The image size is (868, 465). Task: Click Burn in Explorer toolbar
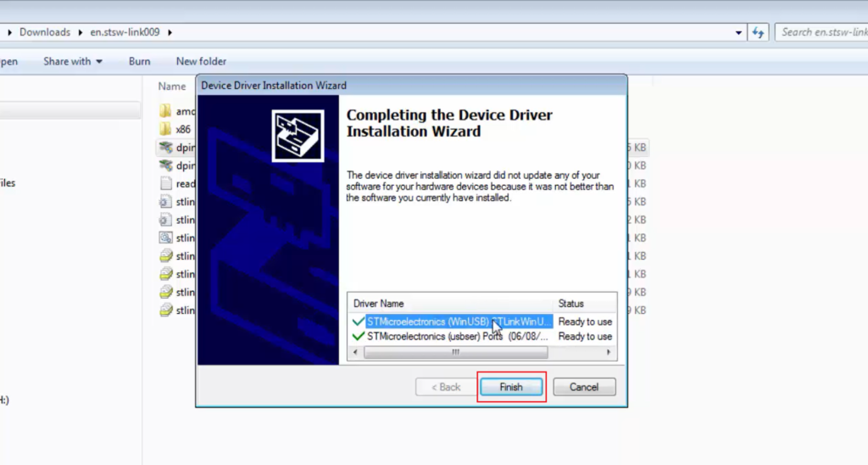click(x=140, y=62)
